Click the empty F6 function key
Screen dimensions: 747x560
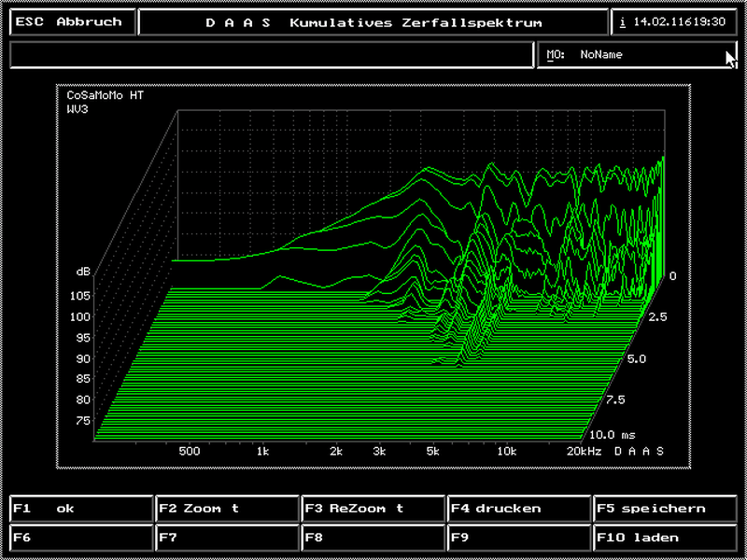[x=80, y=538]
